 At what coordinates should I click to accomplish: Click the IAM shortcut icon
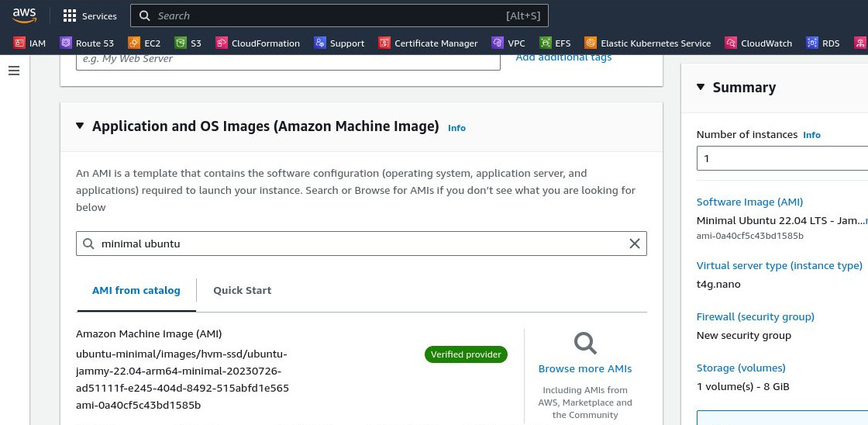[x=19, y=43]
